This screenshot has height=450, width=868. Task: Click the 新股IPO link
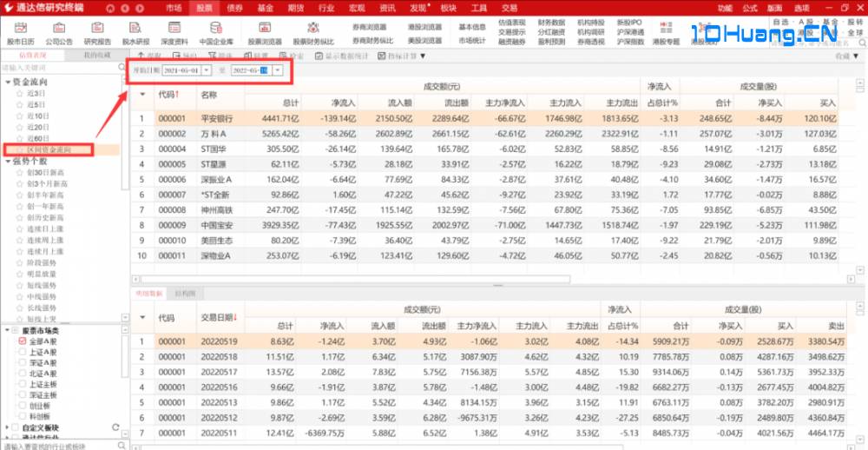pyautogui.click(x=629, y=23)
